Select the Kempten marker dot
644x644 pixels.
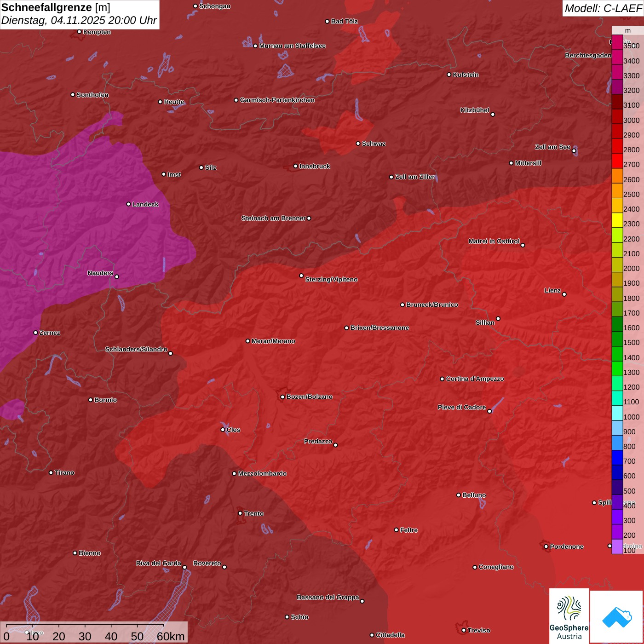[80, 32]
